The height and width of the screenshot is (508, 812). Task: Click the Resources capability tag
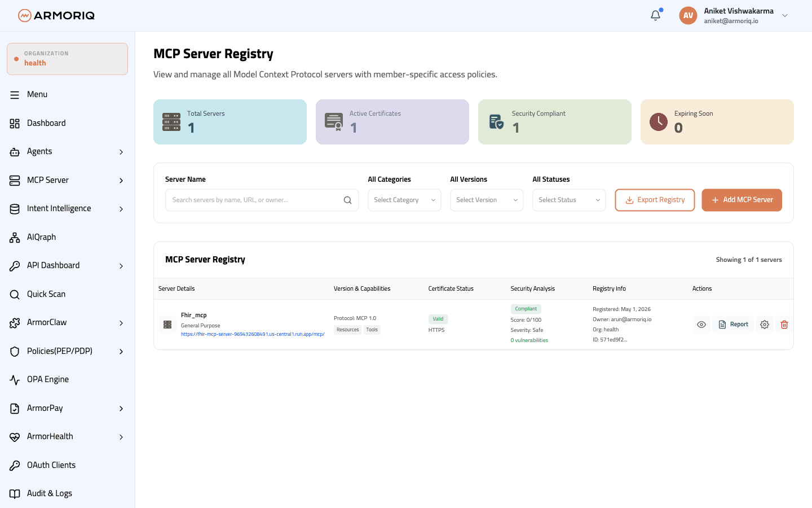click(347, 330)
